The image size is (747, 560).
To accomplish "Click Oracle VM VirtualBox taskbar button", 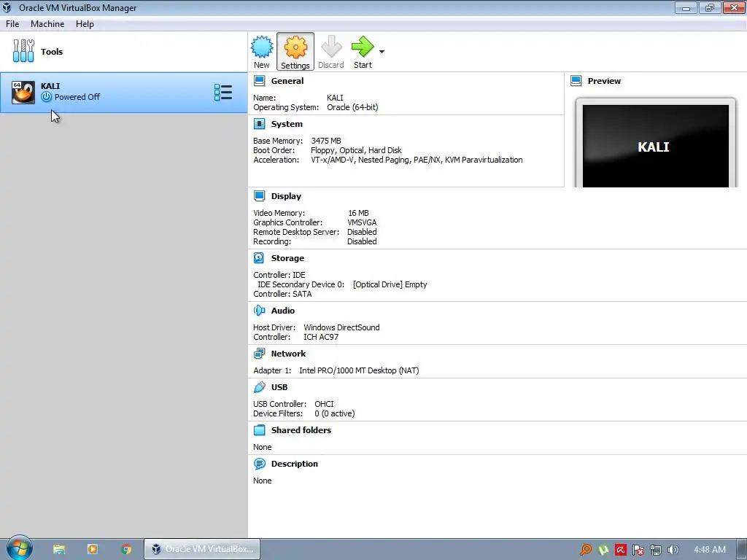I will (202, 549).
